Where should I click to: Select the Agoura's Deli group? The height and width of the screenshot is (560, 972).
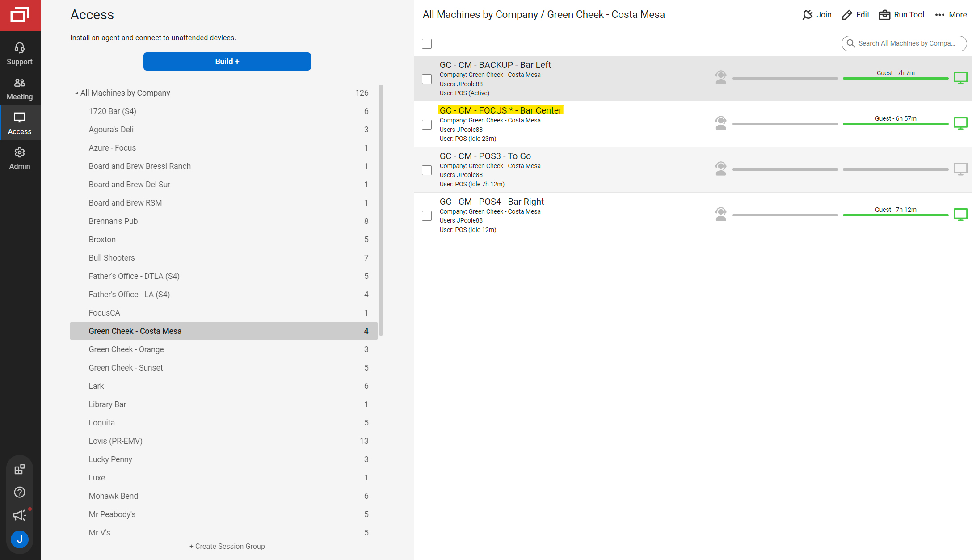224,130
